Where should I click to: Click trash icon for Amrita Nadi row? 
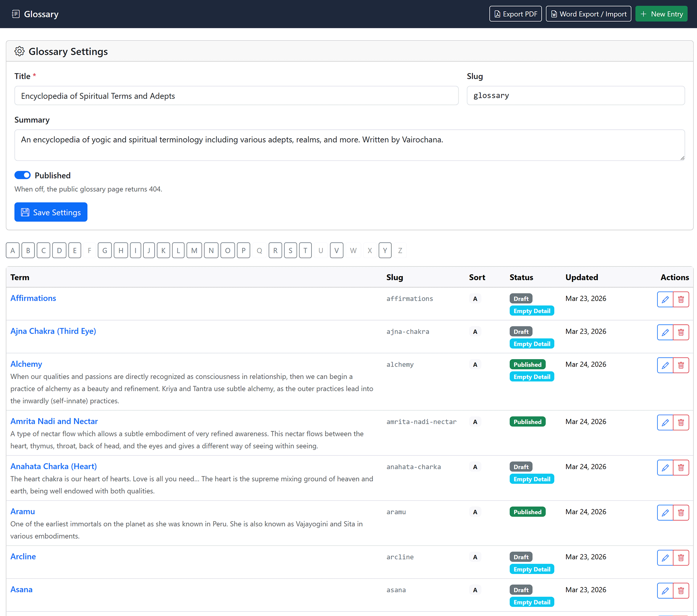[x=681, y=423]
